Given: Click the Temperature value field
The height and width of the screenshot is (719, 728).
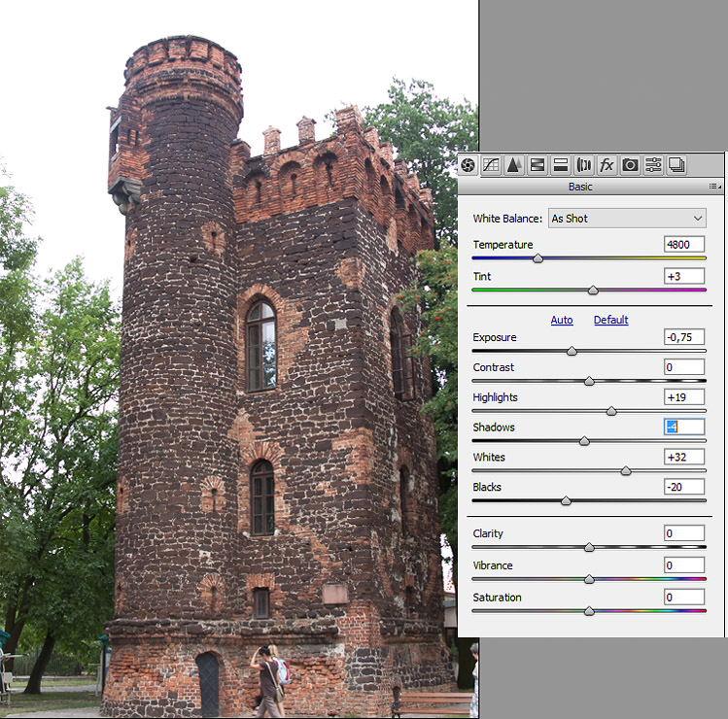Looking at the screenshot, I should pyautogui.click(x=684, y=245).
